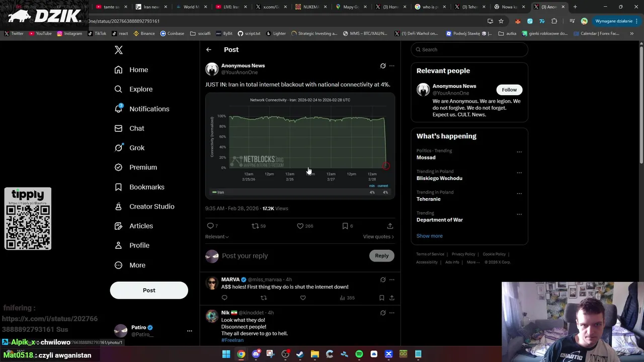Open the browser extensions puzzle icon
The height and width of the screenshot is (362, 644).
(x=554, y=21)
